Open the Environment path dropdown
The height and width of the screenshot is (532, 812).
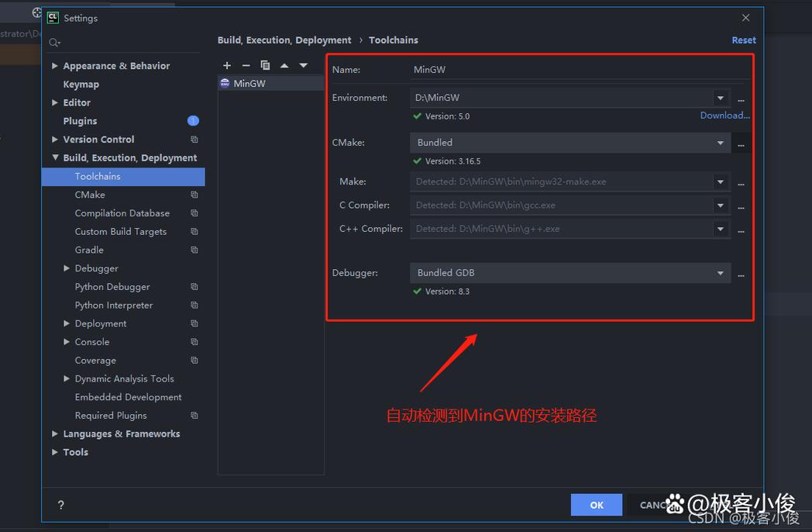click(x=721, y=98)
